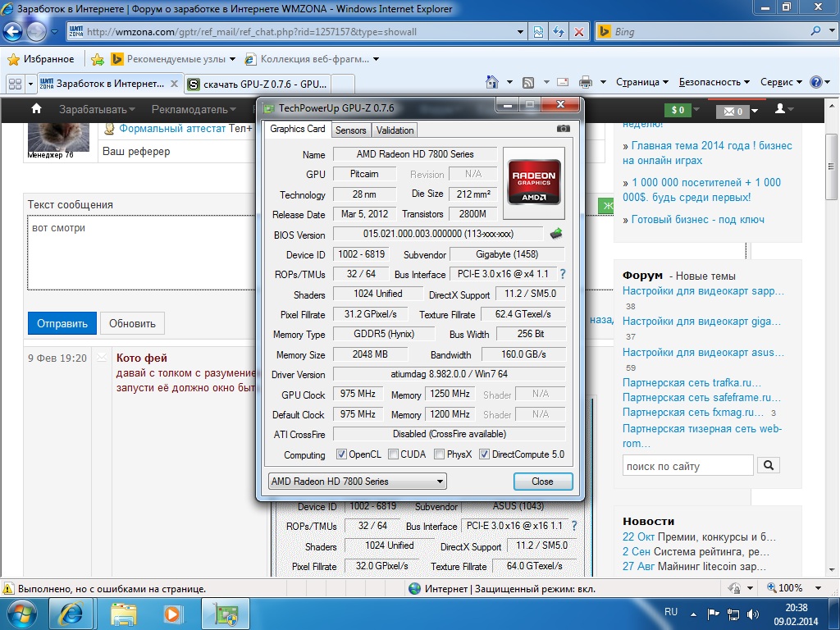The image size is (840, 630).
Task: Click the Обновить refresh button
Action: (x=132, y=323)
